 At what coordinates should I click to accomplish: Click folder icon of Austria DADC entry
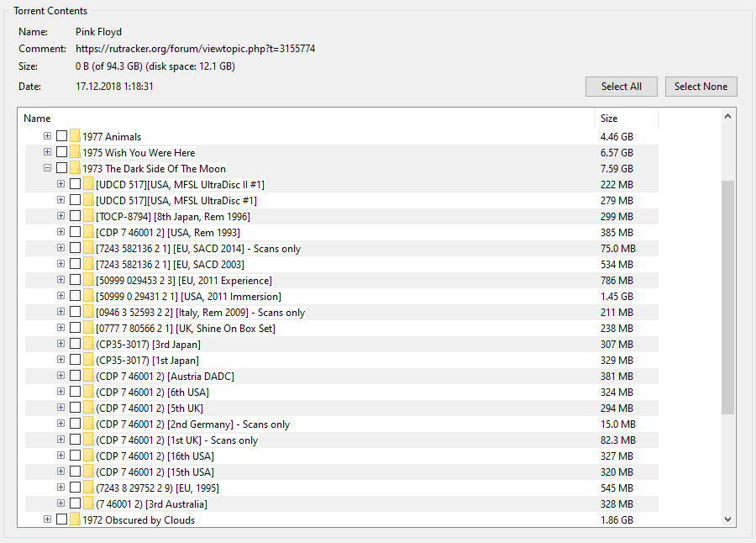tap(88, 376)
